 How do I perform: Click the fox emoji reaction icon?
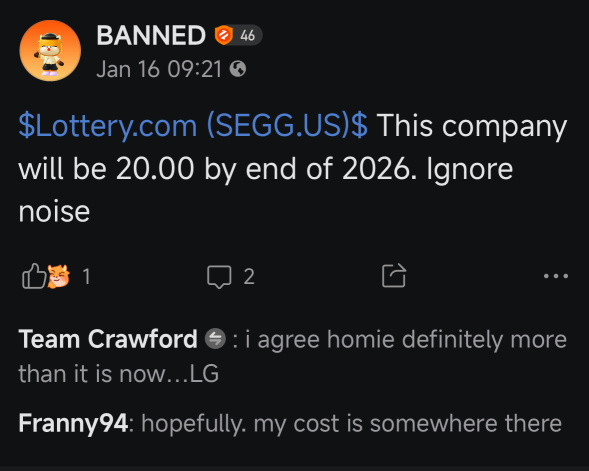(x=59, y=276)
